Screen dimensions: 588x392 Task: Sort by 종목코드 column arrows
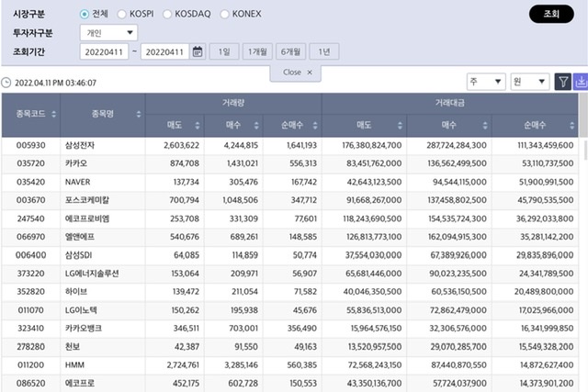click(x=53, y=115)
